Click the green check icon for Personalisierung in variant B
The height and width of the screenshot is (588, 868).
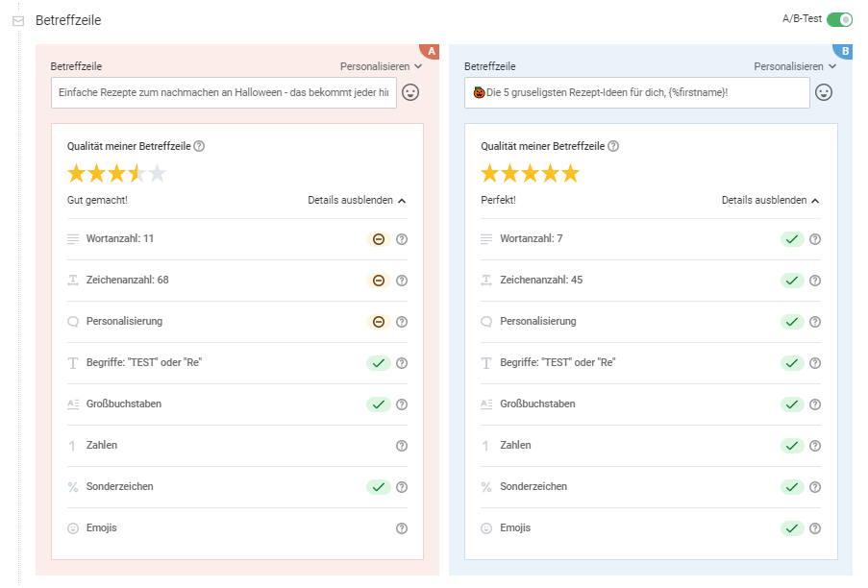[792, 322]
